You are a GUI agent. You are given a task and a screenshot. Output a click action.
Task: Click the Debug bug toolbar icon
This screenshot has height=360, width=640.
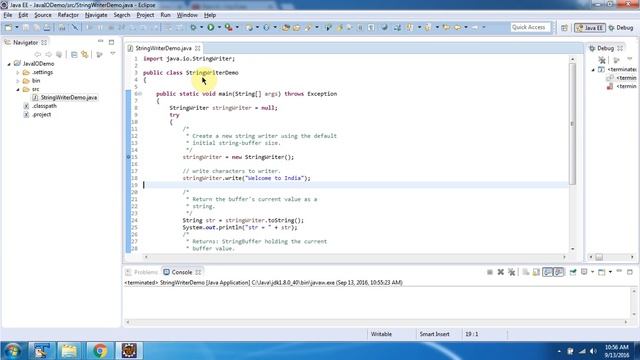coord(193,27)
